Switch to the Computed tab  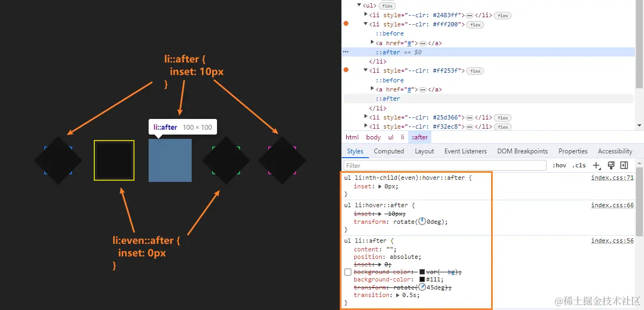[389, 151]
